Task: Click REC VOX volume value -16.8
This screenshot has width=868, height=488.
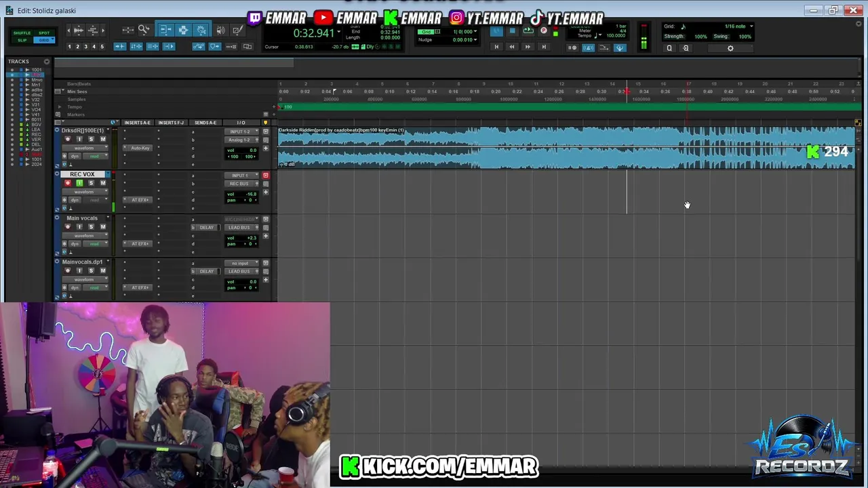Action: pyautogui.click(x=251, y=195)
